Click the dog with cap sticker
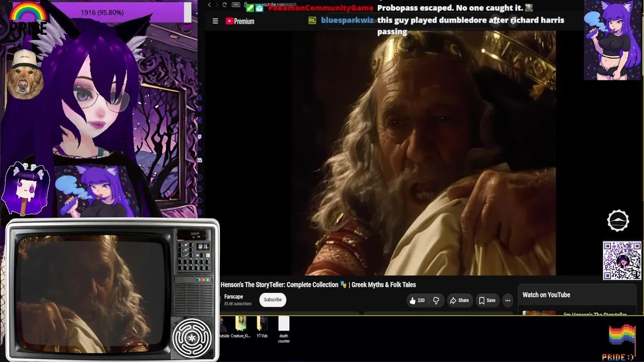 point(25,74)
